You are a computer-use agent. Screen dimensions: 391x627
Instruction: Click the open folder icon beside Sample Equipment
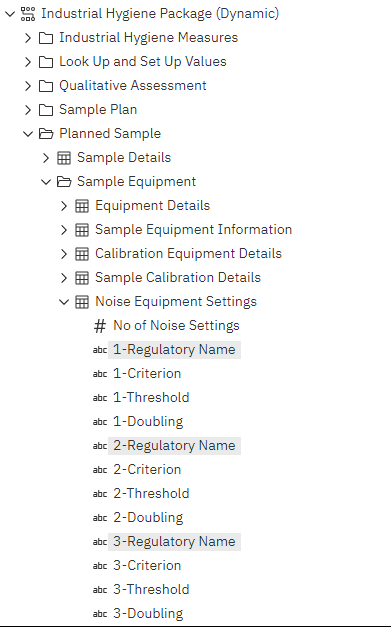(64, 182)
